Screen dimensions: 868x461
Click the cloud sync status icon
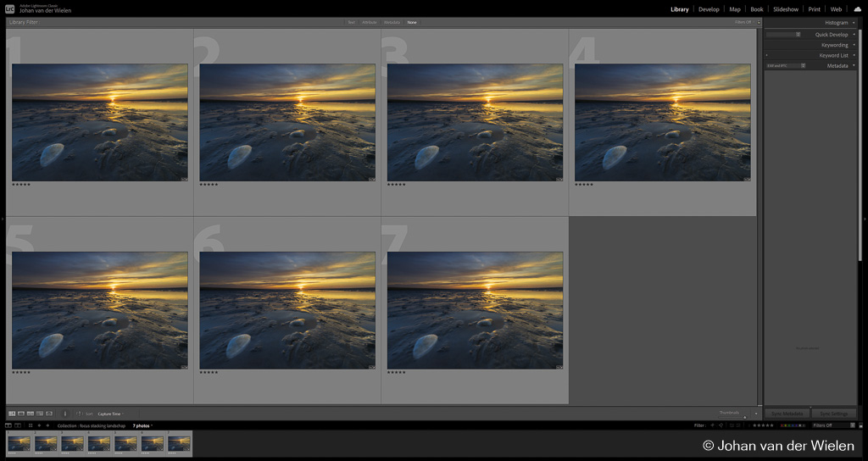(857, 9)
